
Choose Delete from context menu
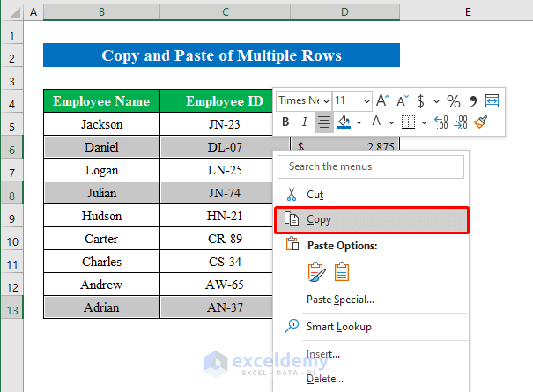click(371, 379)
